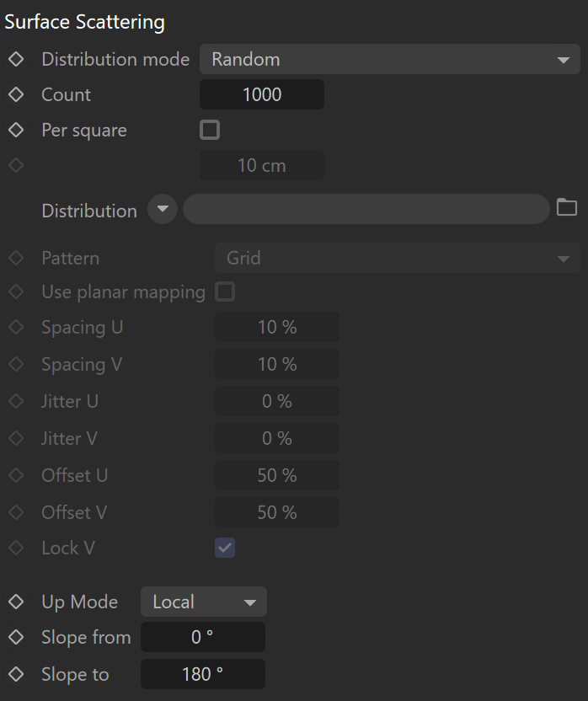Viewport: 588px width, 701px height.
Task: Open the Distribution mode Random dropdown
Action: pyautogui.click(x=390, y=59)
